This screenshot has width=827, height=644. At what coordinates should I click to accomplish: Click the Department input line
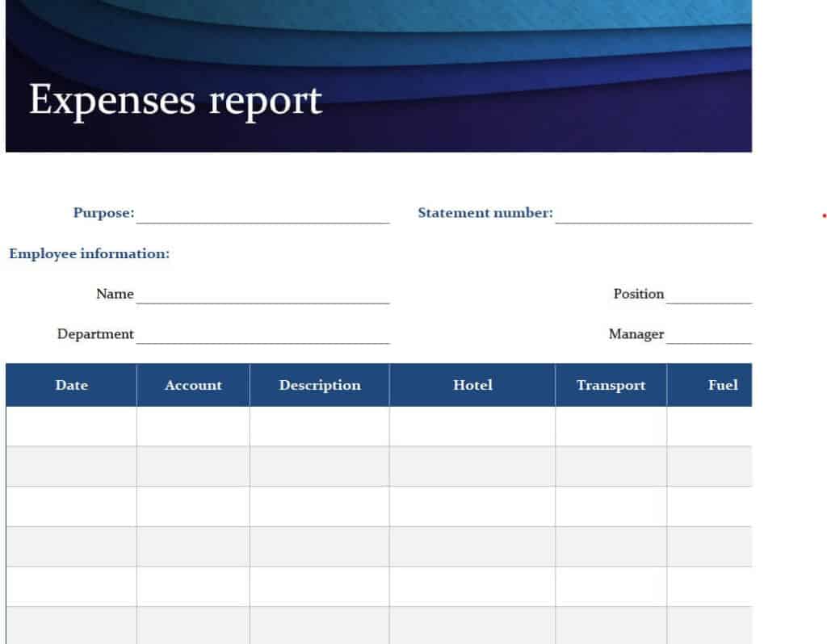point(262,334)
